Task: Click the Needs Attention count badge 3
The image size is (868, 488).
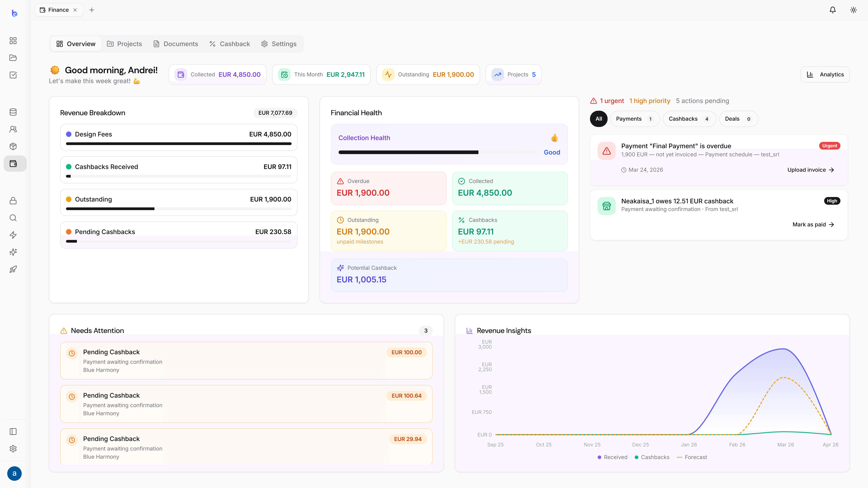Action: (x=426, y=331)
